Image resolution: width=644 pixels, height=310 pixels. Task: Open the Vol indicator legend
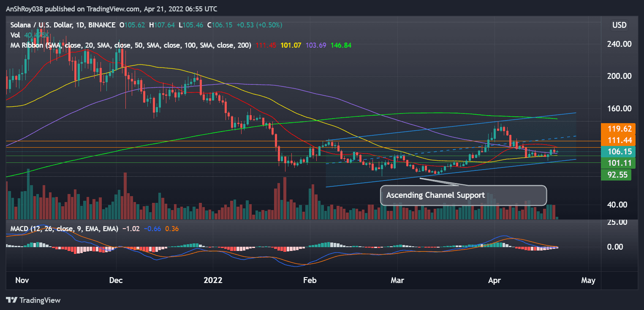[x=15, y=35]
